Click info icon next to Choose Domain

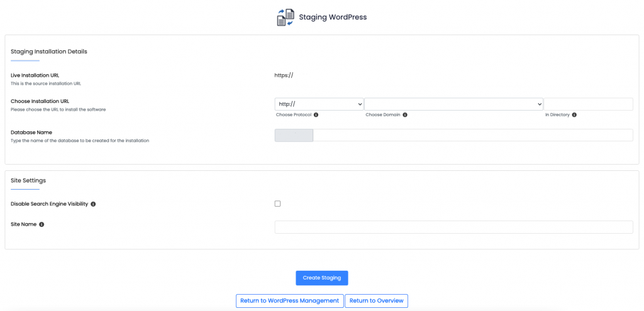pyautogui.click(x=405, y=115)
